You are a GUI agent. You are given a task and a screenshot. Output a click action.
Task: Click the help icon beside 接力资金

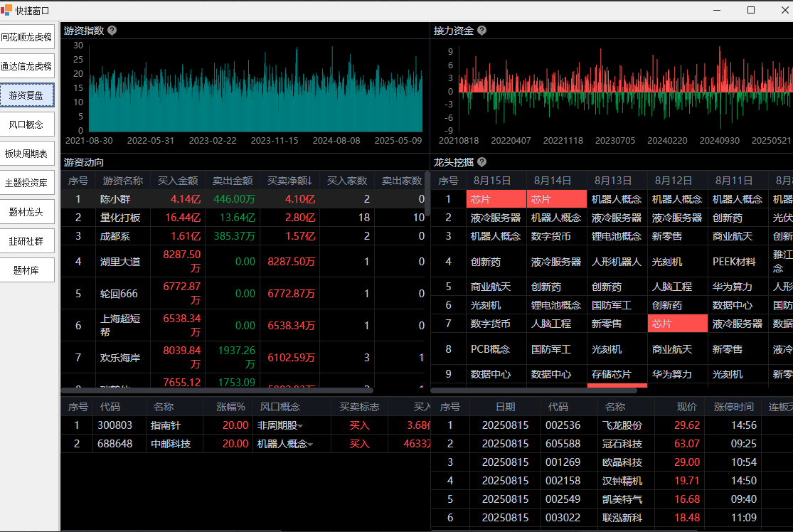pyautogui.click(x=482, y=31)
